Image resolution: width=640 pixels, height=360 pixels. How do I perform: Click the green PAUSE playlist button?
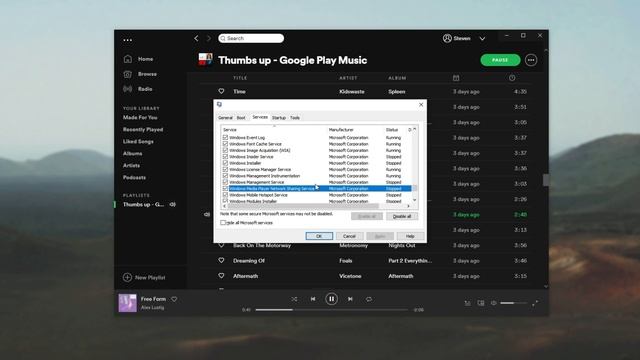pos(500,60)
